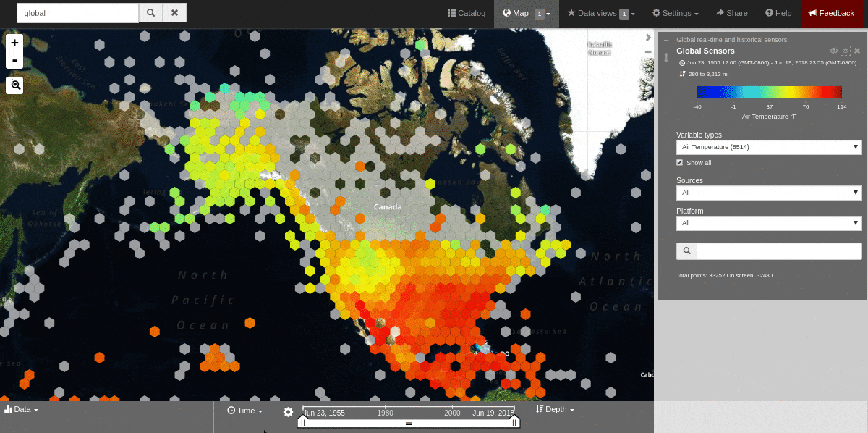The width and height of the screenshot is (868, 433).
Task: Click the right handle of time slider
Action: pos(515,422)
